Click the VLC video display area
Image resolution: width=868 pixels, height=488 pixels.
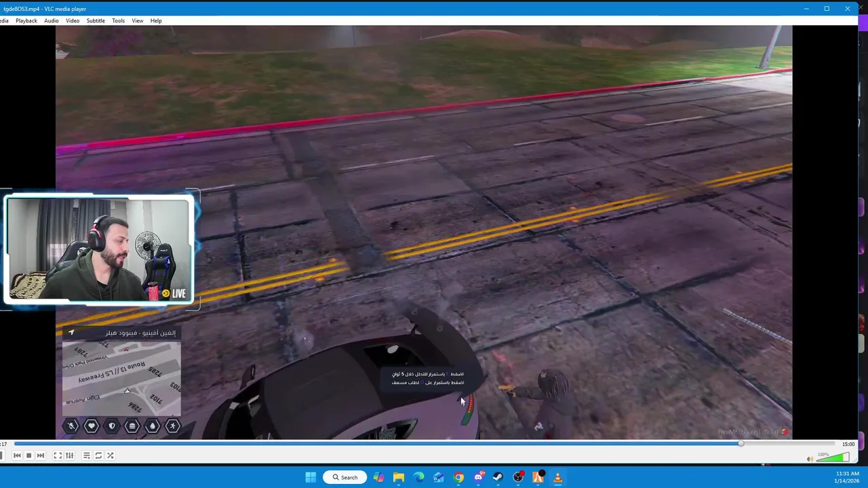[424, 232]
